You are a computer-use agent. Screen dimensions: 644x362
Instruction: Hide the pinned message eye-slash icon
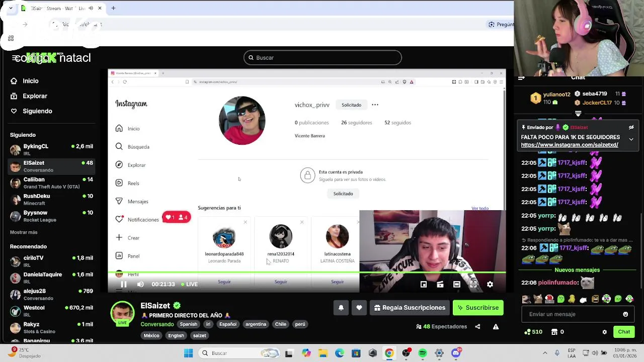click(631, 128)
